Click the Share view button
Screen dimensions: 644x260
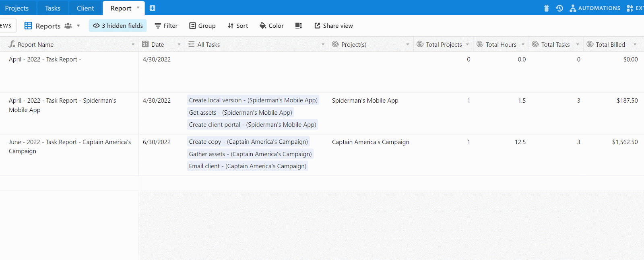[334, 26]
